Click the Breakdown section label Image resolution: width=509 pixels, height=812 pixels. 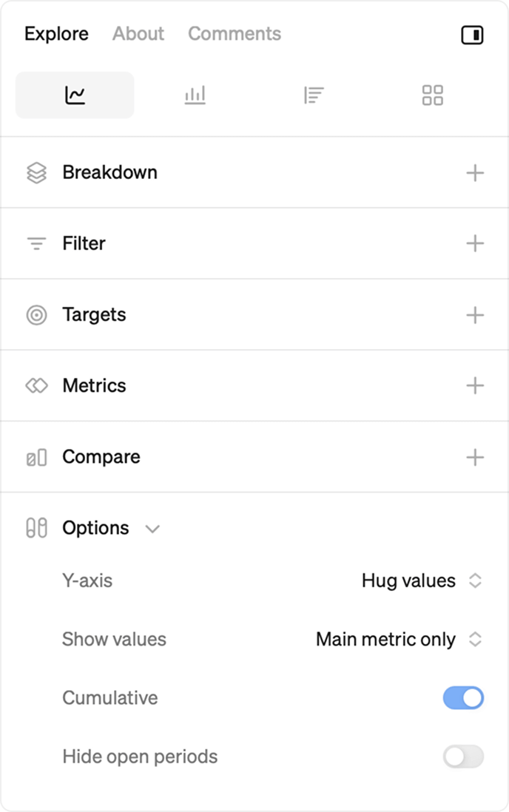[109, 172]
